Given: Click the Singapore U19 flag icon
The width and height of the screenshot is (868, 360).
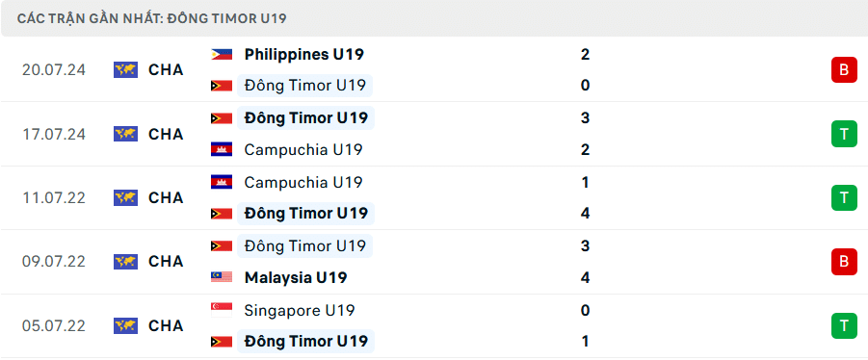Looking at the screenshot, I should coord(222,310).
